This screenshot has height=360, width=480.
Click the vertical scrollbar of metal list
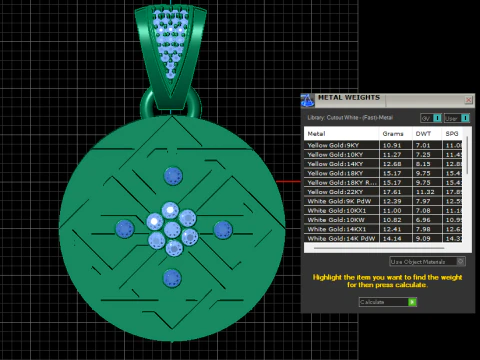[467, 155]
